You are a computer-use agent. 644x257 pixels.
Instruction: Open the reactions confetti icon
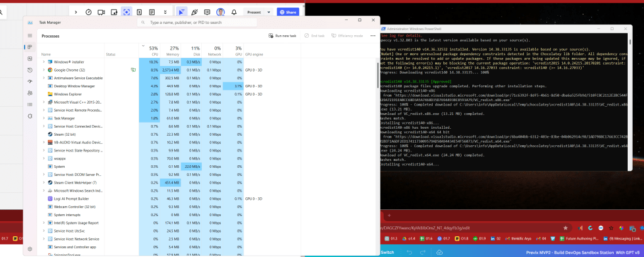click(194, 13)
